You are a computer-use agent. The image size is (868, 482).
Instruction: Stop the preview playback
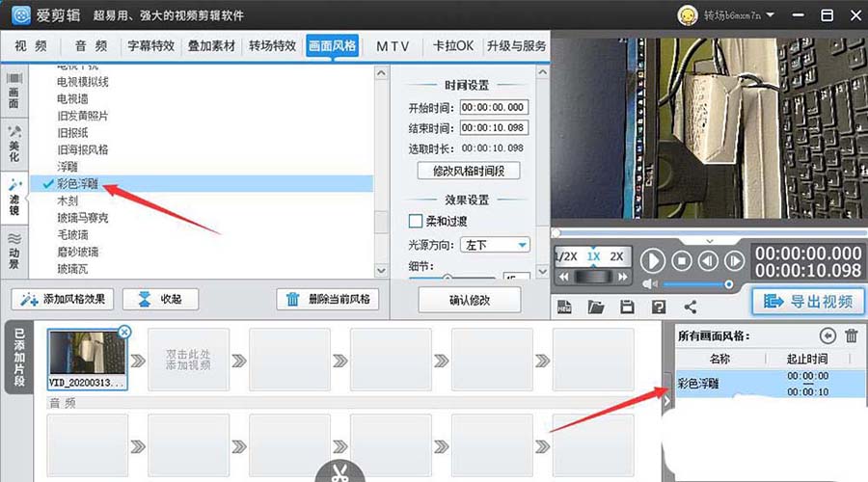682,260
